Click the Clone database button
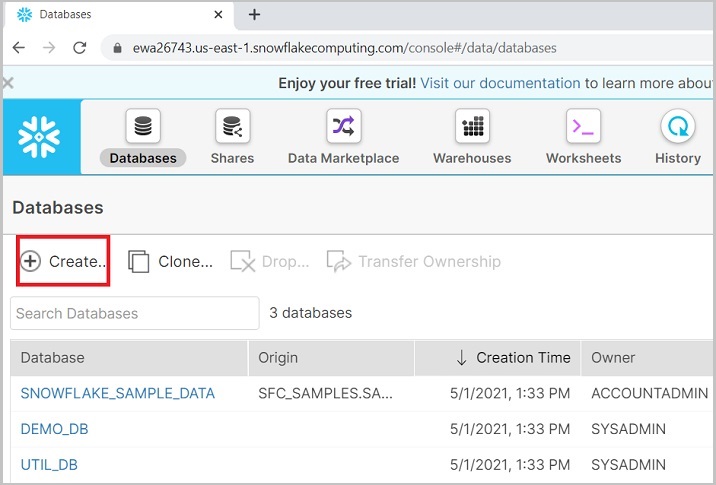Viewport: 716px width, 485px height. tap(171, 262)
